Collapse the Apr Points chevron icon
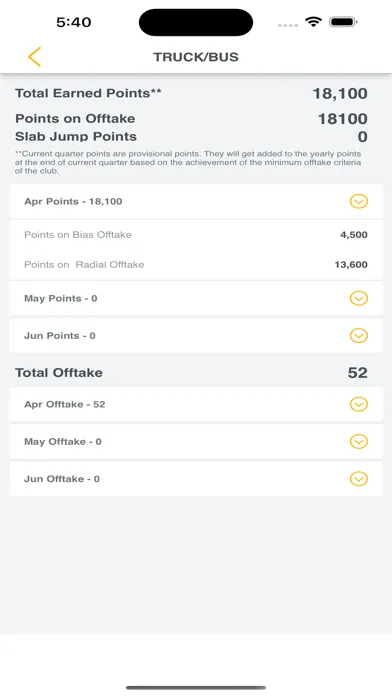Viewport: 392px width, 696px height. click(x=359, y=202)
